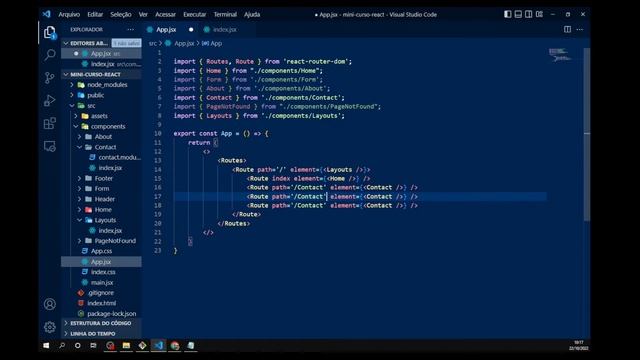Viewport: 640px width, 360px height.
Task: Select the App.jsx editor tab
Action: tap(166, 29)
